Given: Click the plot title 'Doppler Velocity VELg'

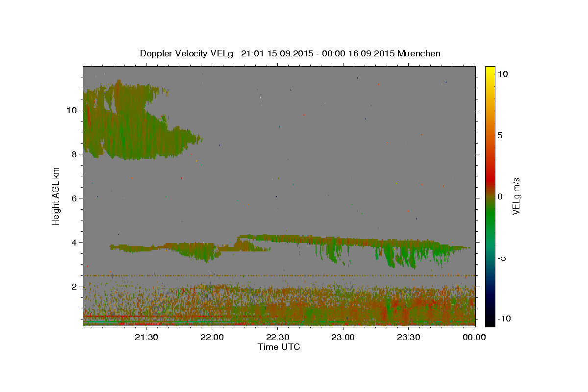Looking at the screenshot, I should (188, 53).
